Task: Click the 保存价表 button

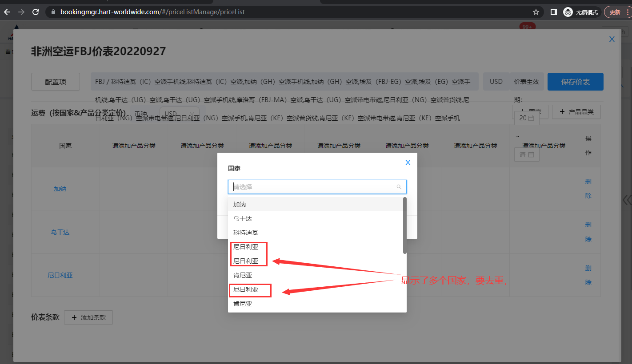Action: [575, 82]
